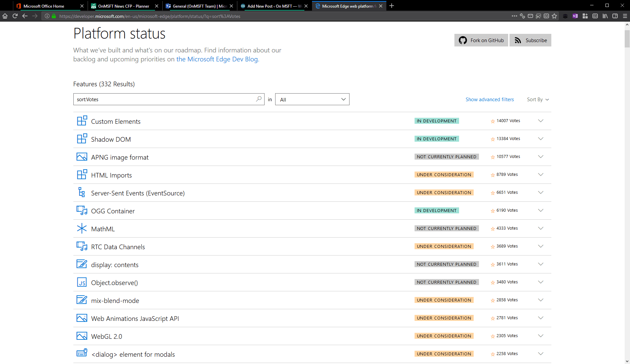
Task: Open the 'All' category dropdown
Action: 312,99
